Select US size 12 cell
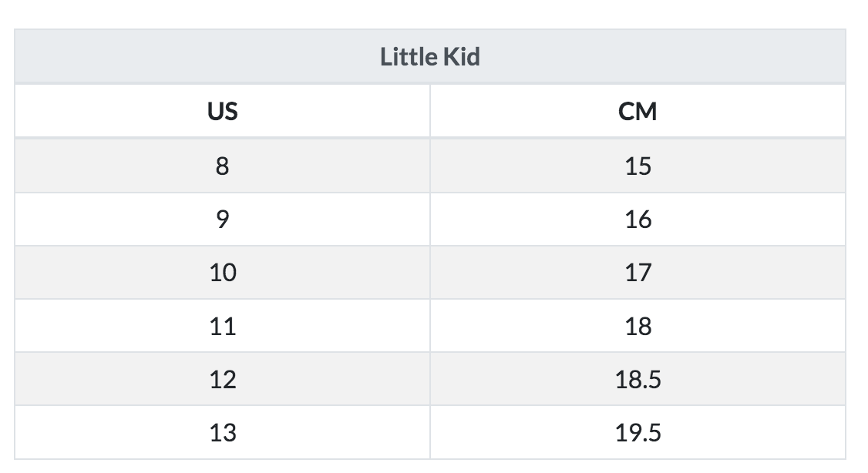Viewport: 868px width, 473px height. (x=222, y=380)
